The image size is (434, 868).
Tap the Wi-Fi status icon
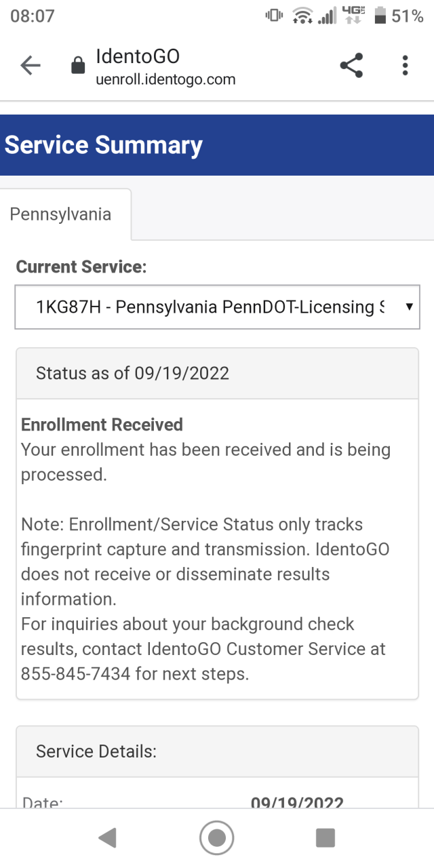pyautogui.click(x=302, y=16)
